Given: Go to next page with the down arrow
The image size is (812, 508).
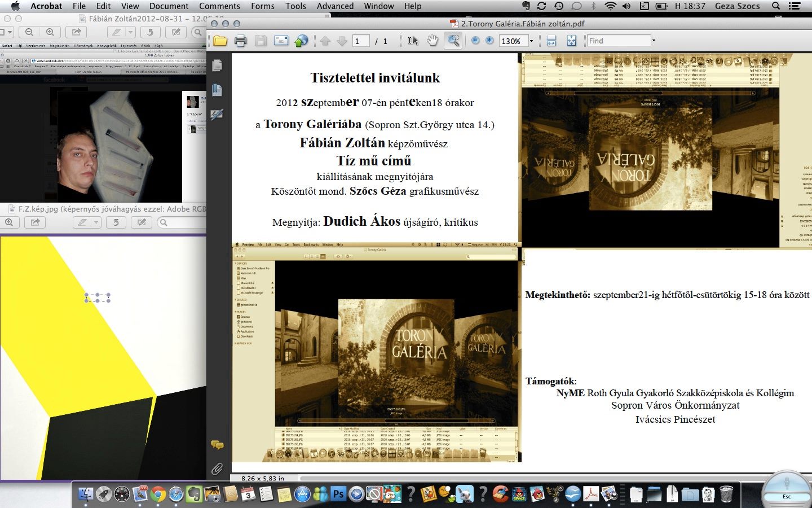Looking at the screenshot, I should coord(342,41).
